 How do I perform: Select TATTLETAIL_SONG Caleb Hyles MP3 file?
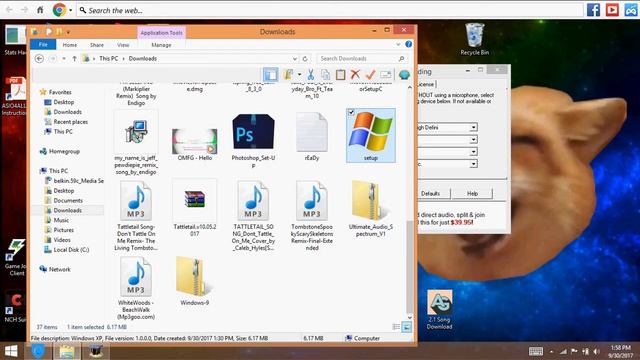253,216
